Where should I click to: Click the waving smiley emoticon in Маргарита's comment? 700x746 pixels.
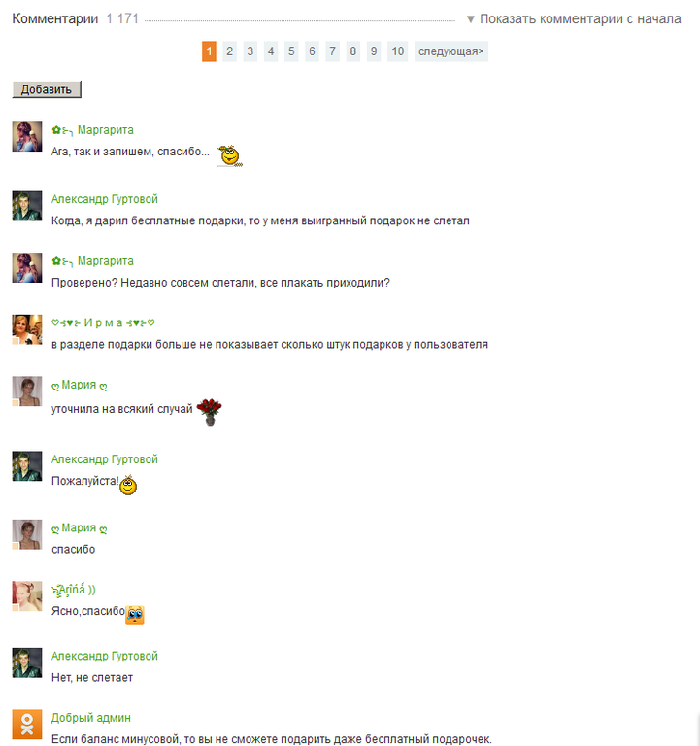click(230, 155)
